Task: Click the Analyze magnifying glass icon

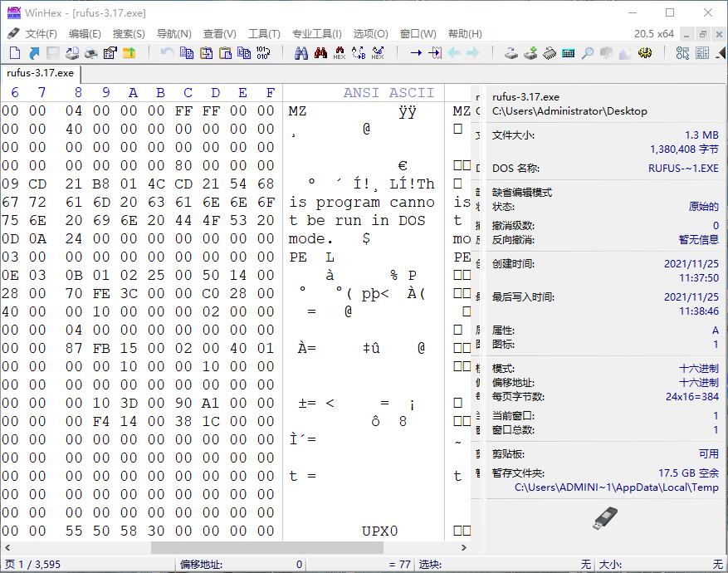Action: 588,53
